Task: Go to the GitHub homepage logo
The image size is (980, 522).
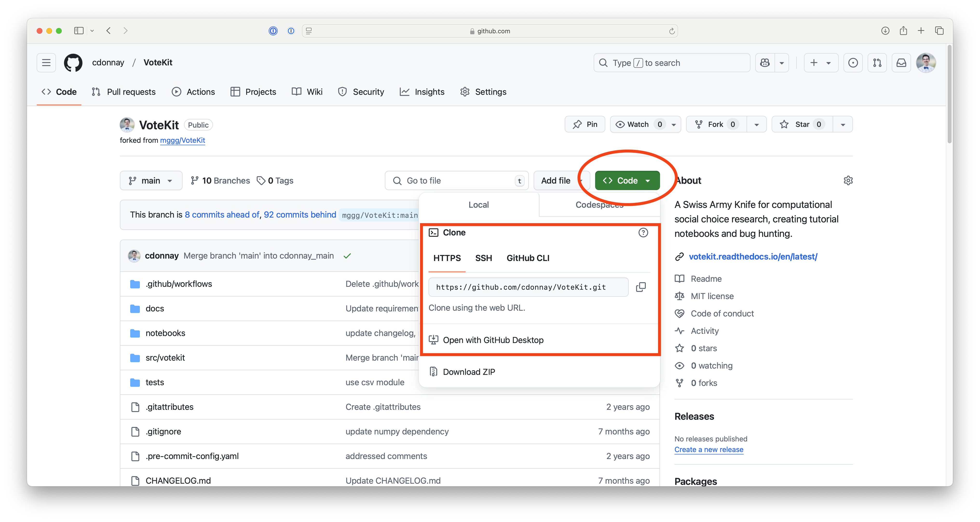Action: pos(73,63)
